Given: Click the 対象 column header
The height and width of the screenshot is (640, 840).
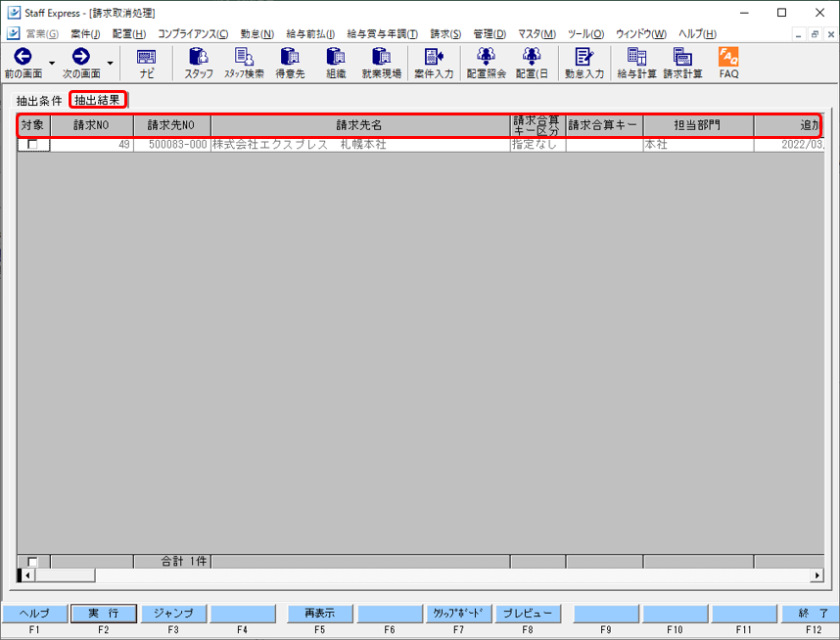Looking at the screenshot, I should (x=33, y=125).
